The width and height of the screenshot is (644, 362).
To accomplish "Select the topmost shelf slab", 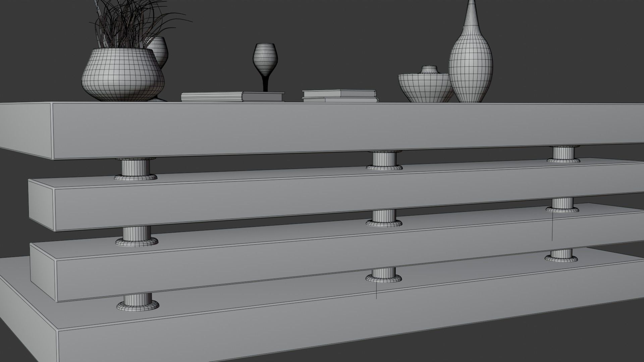I will (x=322, y=131).
